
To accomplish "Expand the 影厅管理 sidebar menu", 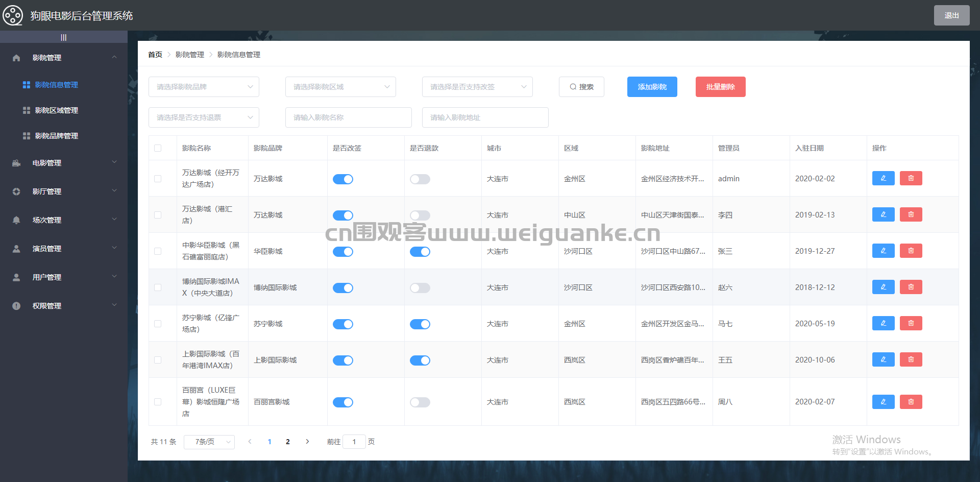I will click(64, 191).
